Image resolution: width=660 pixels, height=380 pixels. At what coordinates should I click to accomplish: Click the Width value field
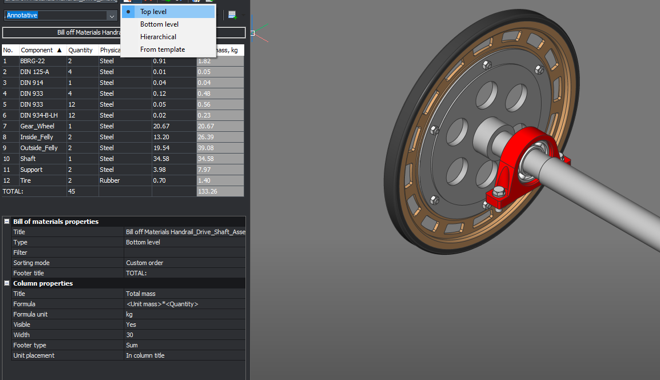pos(184,335)
